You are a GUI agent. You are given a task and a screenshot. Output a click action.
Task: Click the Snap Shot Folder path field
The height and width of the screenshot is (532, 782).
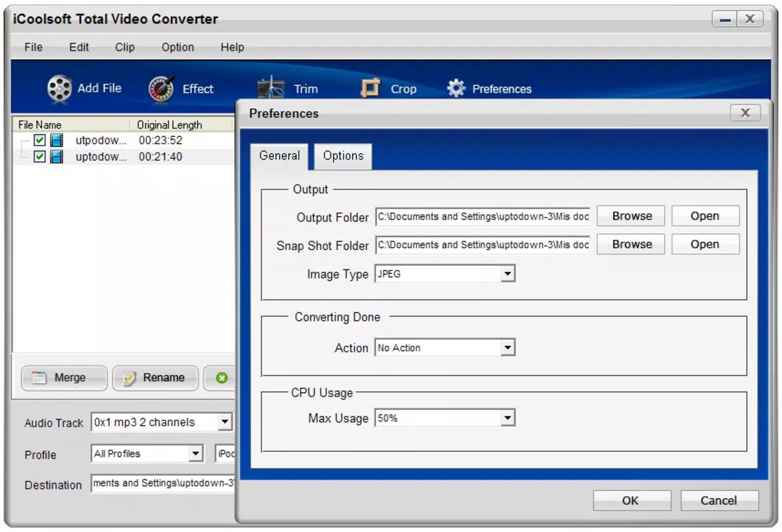coord(482,245)
